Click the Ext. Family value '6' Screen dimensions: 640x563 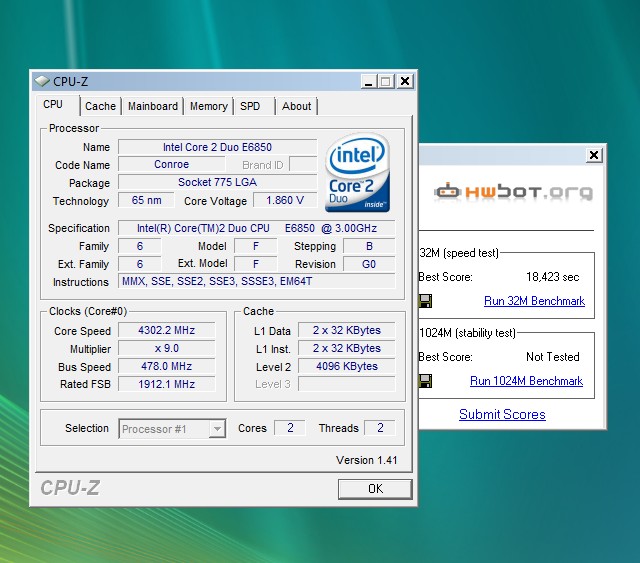point(140,264)
